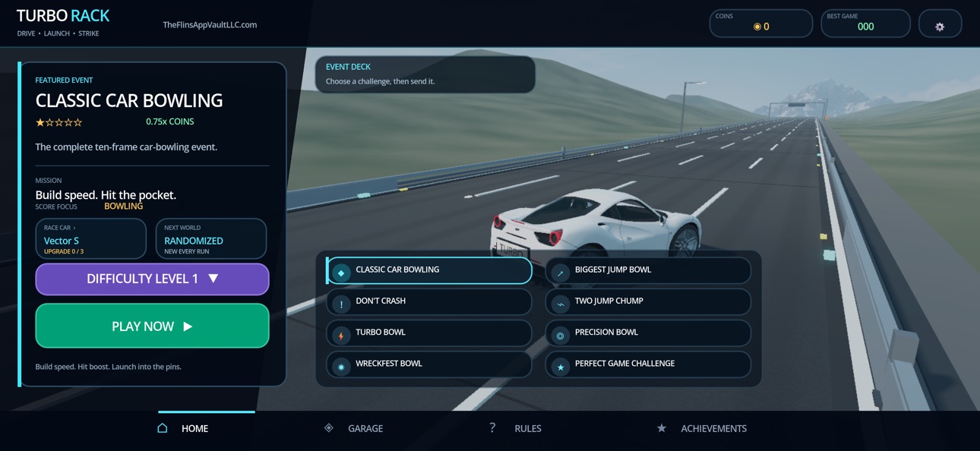This screenshot has width=980, height=451.
Task: Click the Drive Launch Strike tagline
Action: [58, 33]
